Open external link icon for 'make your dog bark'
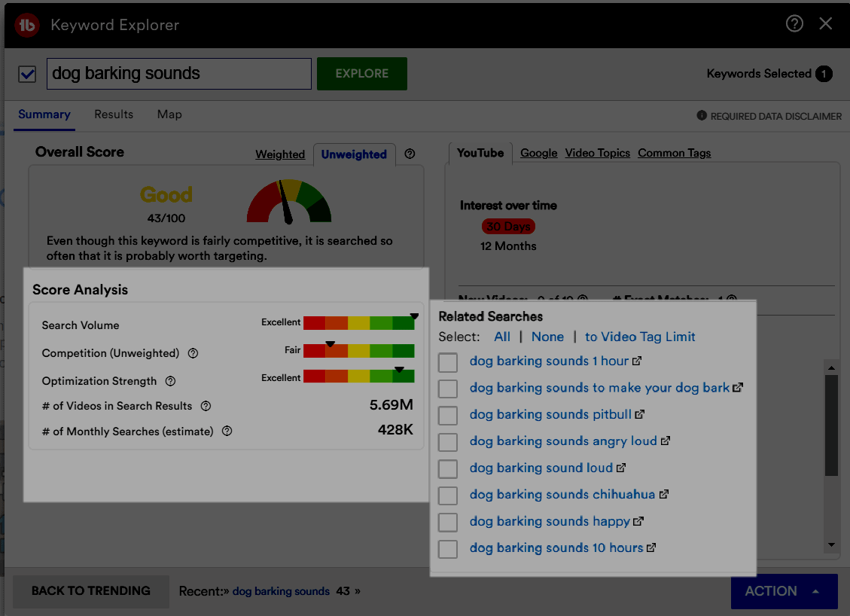 (738, 387)
